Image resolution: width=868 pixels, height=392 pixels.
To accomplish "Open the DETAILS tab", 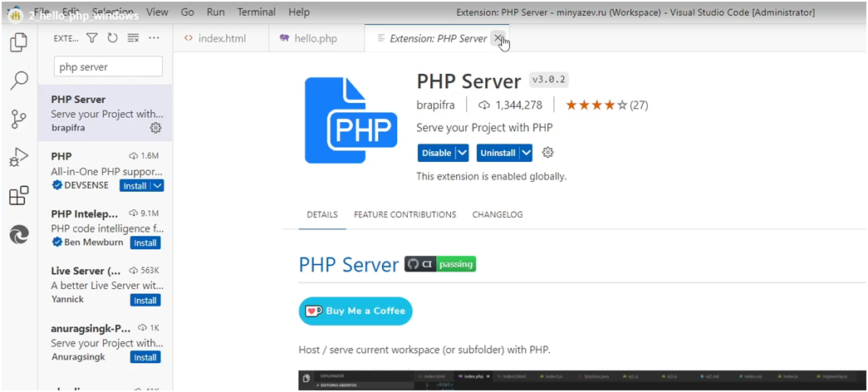I will 322,214.
